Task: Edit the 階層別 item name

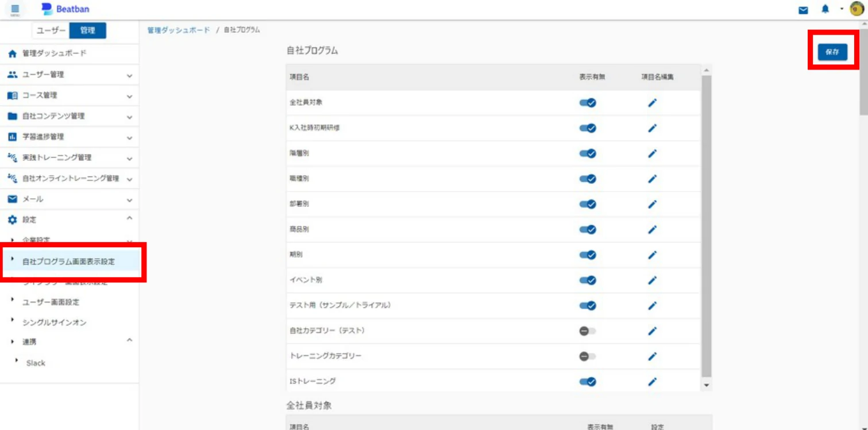Action: click(652, 153)
